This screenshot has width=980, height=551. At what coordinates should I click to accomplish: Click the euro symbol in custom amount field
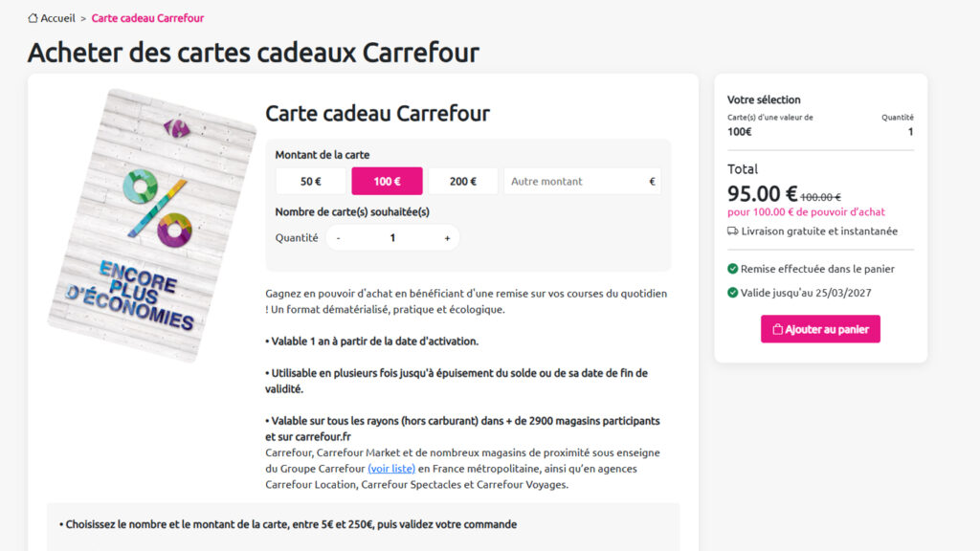point(652,181)
